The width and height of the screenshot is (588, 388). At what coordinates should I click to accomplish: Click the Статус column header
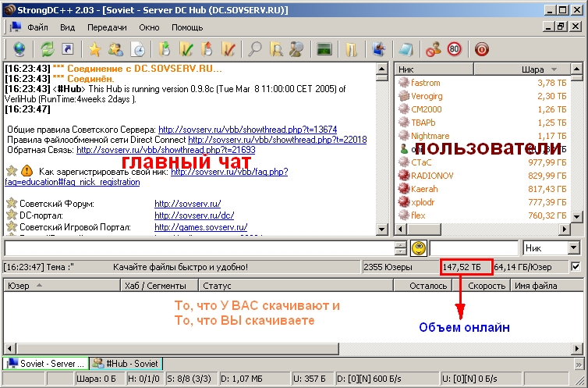pos(296,286)
